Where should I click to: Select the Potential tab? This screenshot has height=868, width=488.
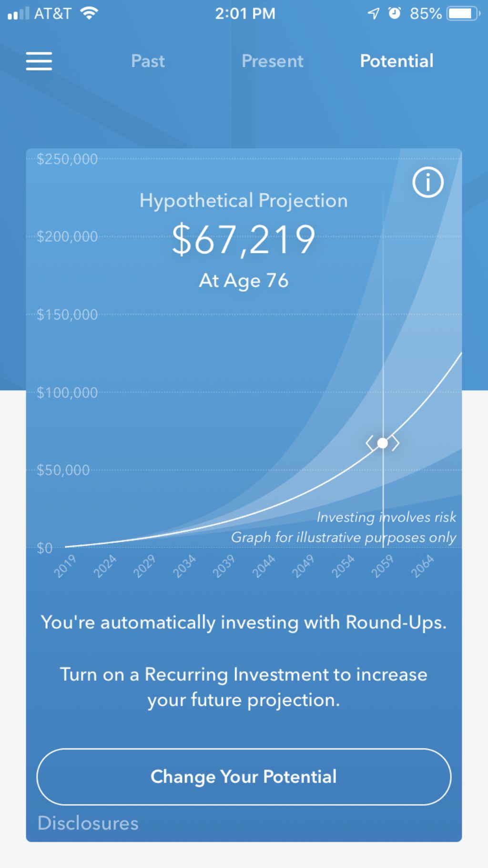396,61
